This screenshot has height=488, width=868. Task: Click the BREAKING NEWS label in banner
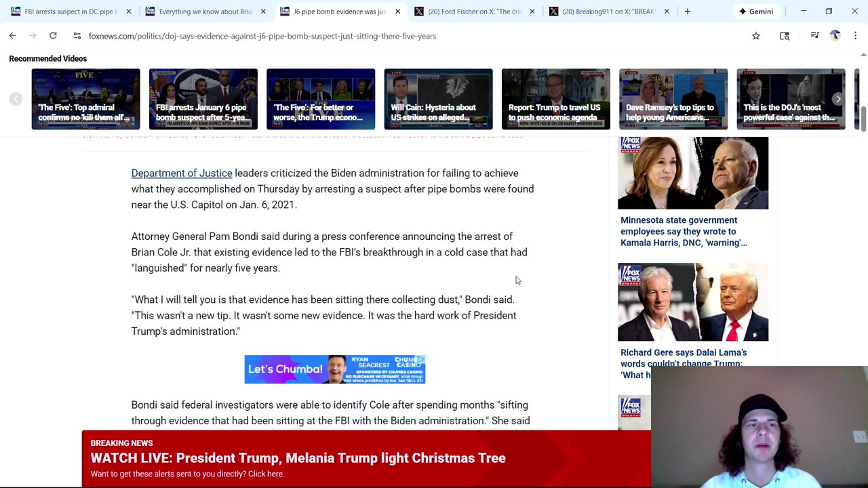tap(122, 443)
